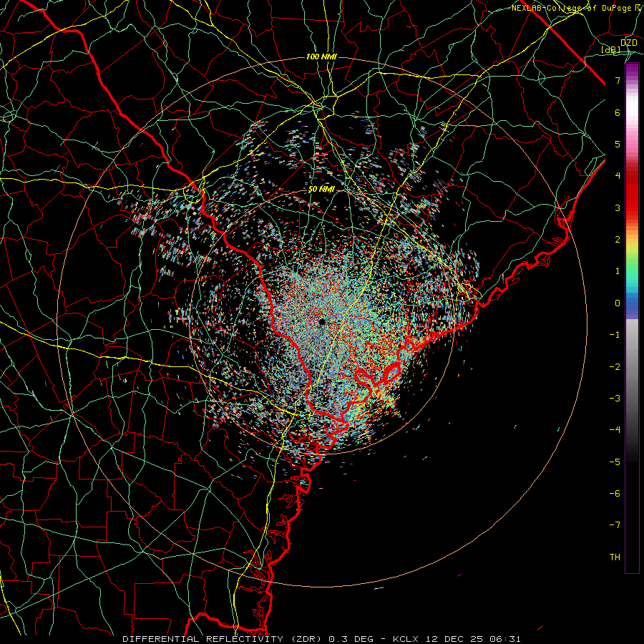Click the scale label -3
Image resolution: width=644 pixels, height=644 pixels.
[615, 399]
